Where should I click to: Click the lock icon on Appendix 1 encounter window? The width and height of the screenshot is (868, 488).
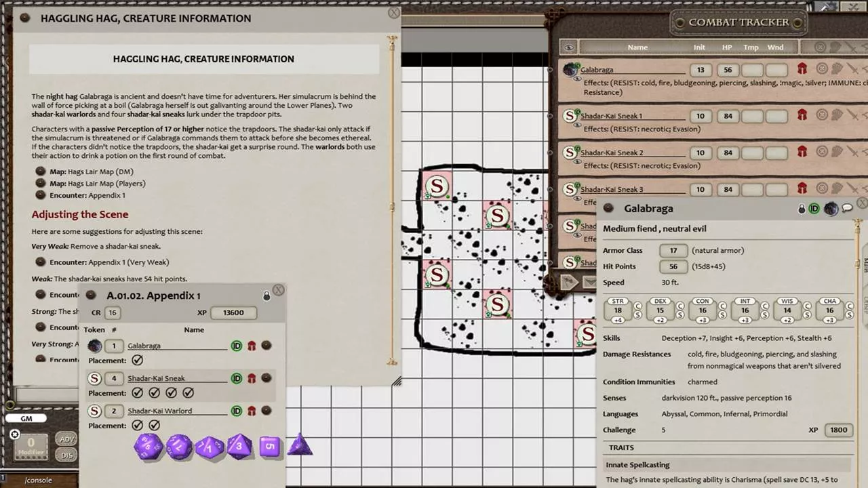pos(267,296)
